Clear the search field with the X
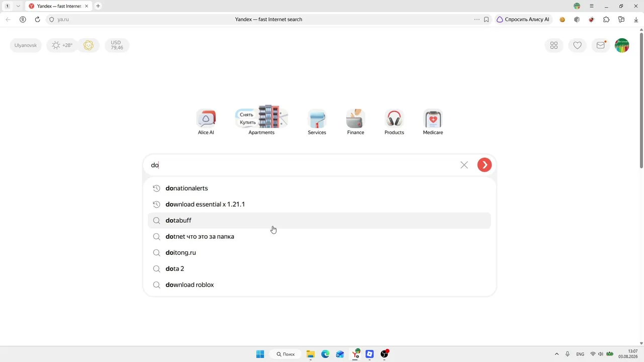Viewport: 644px width, 362px height. click(x=464, y=165)
